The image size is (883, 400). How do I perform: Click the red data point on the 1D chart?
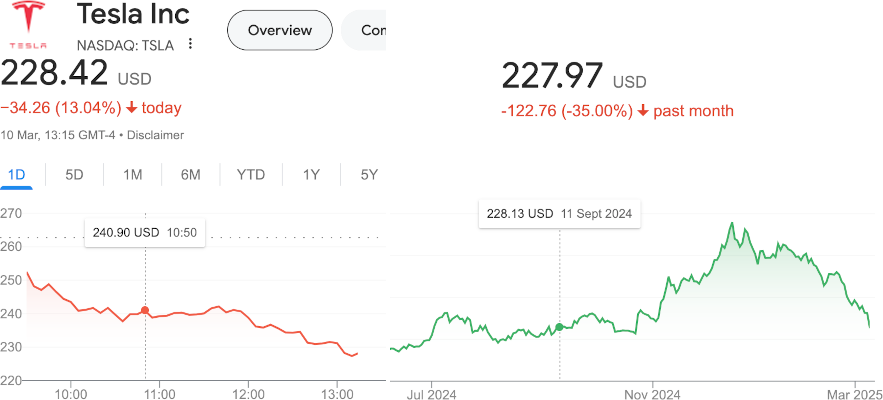tap(146, 310)
